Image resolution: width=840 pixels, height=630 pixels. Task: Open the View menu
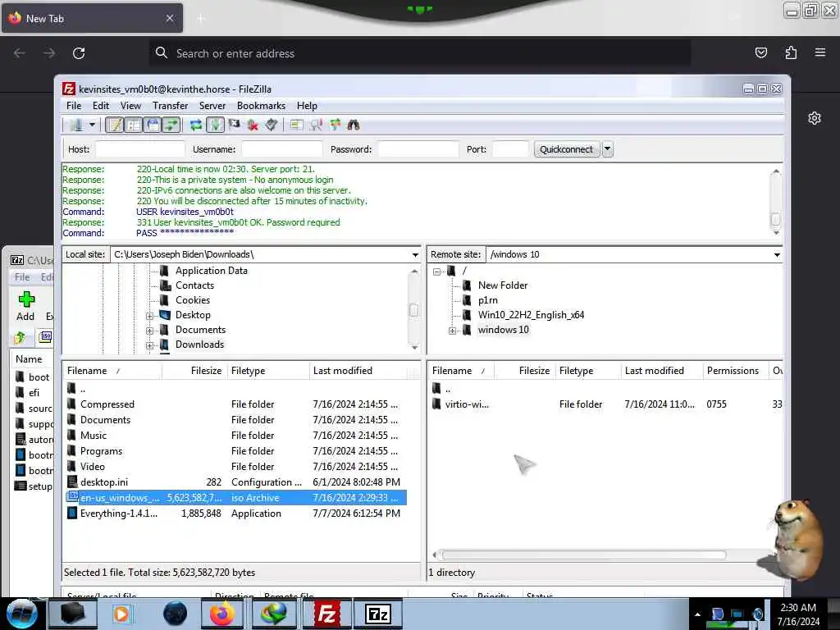coord(130,106)
